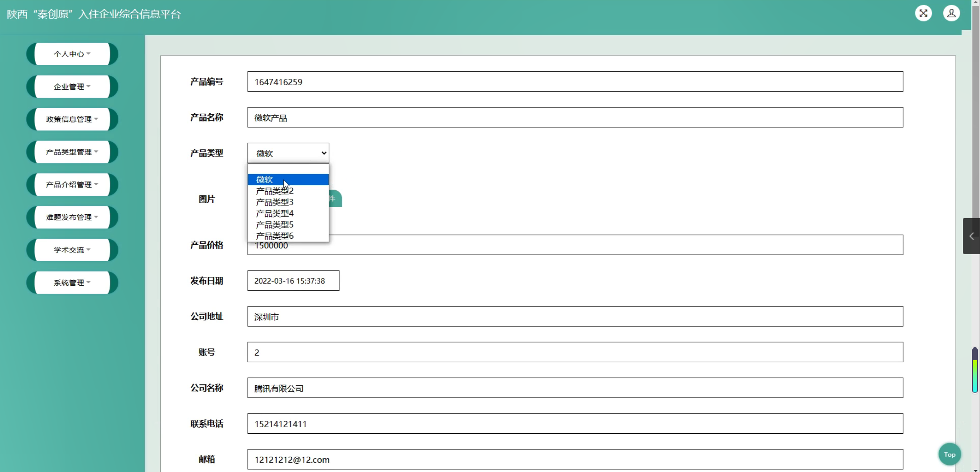Pick 产品类型6 from the open dropdown
This screenshot has height=472, width=980.
[275, 236]
